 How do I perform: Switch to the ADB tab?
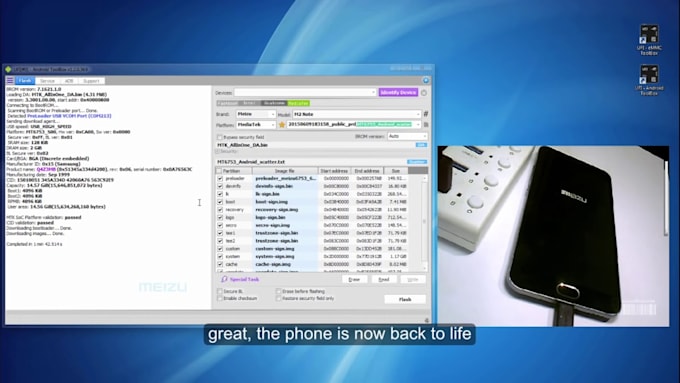coord(69,81)
